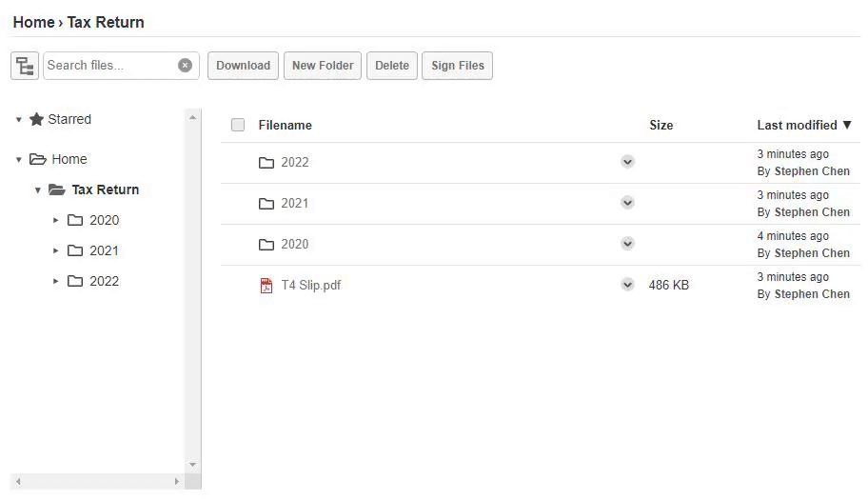Click the 2022 folder icon in file list
Screen dimensions: 868x499
[266, 162]
